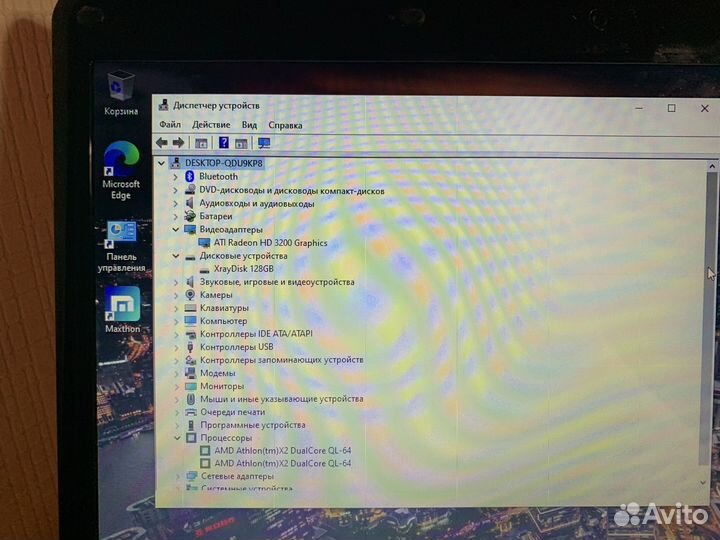Expand the Модемы category arrow
The image size is (720, 540).
[176, 373]
